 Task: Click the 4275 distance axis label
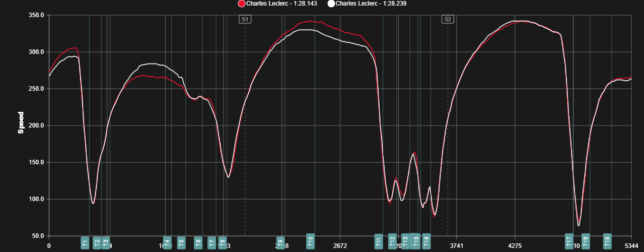click(x=515, y=246)
